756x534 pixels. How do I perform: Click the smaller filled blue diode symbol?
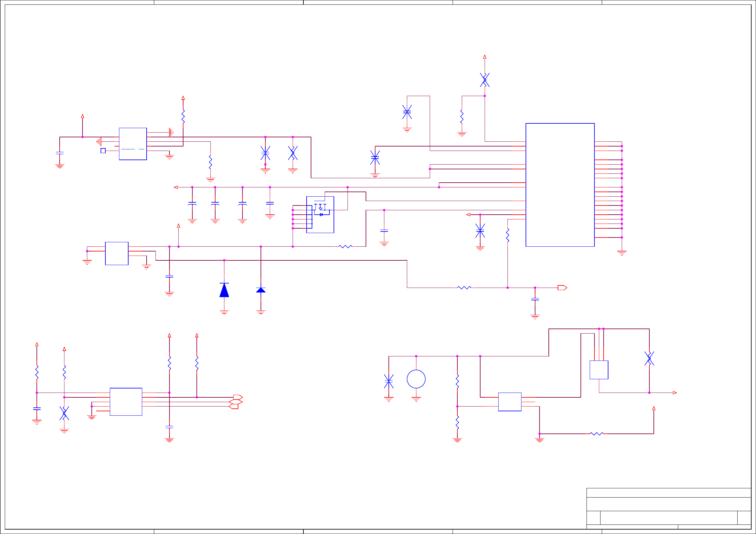(x=261, y=290)
